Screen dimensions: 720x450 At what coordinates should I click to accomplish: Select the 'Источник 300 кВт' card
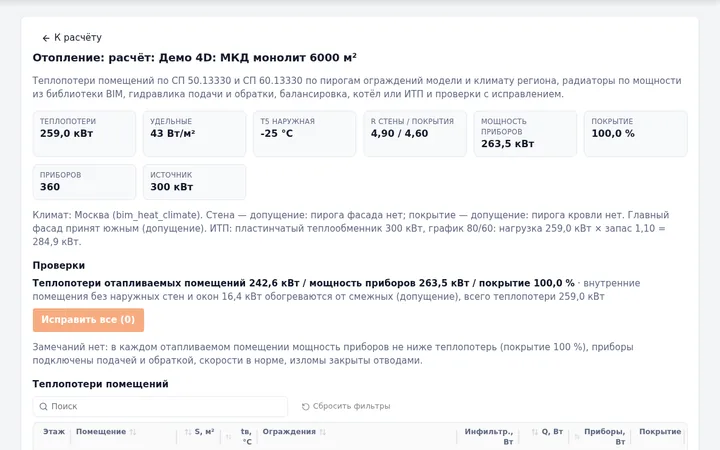194,182
